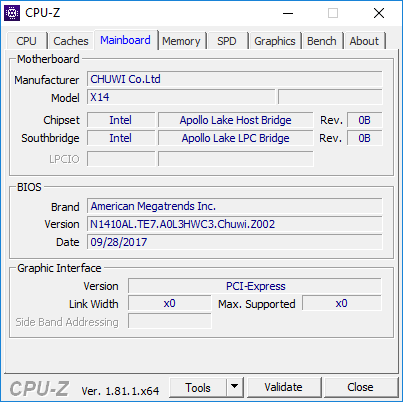Switch to the CPU tab
Viewport: 403px width, 402px height.
pyautogui.click(x=26, y=41)
